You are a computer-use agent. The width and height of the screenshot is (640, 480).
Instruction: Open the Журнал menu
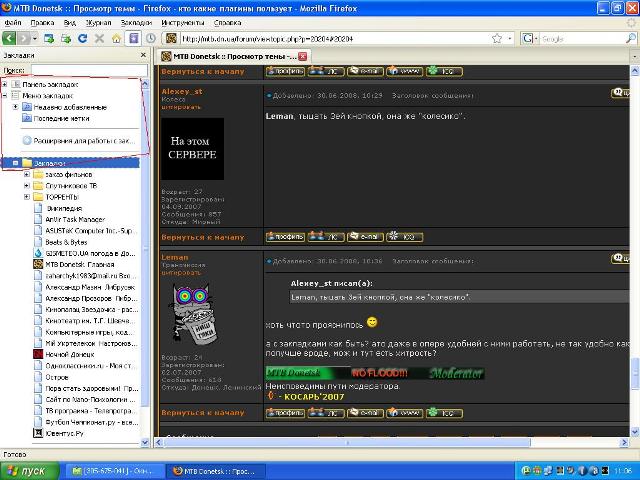point(98,21)
